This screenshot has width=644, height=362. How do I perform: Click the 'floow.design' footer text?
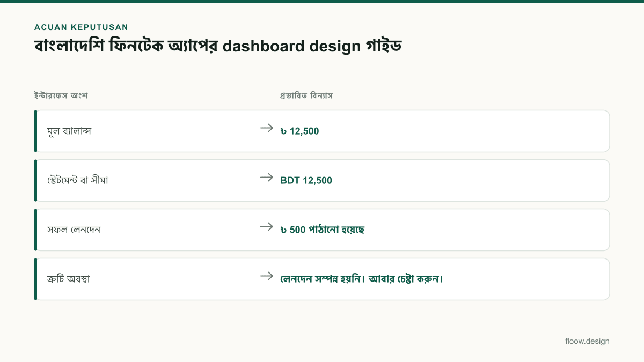[587, 341]
